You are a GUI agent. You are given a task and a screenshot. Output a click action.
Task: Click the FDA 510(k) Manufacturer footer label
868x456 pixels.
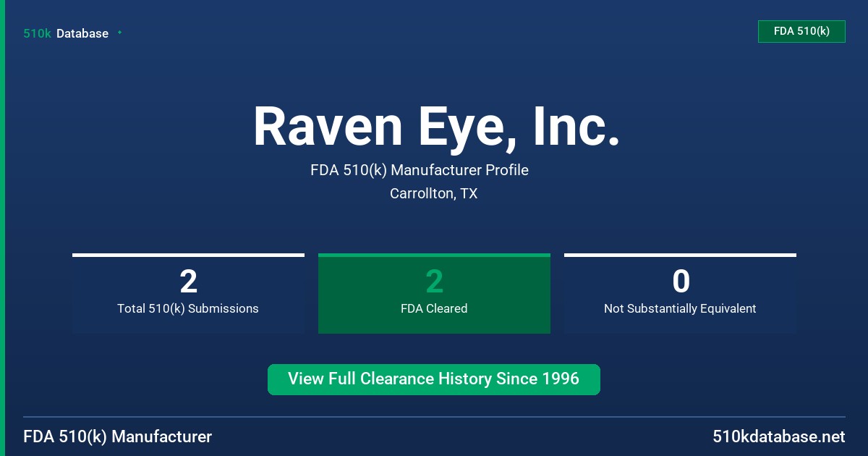(x=118, y=436)
